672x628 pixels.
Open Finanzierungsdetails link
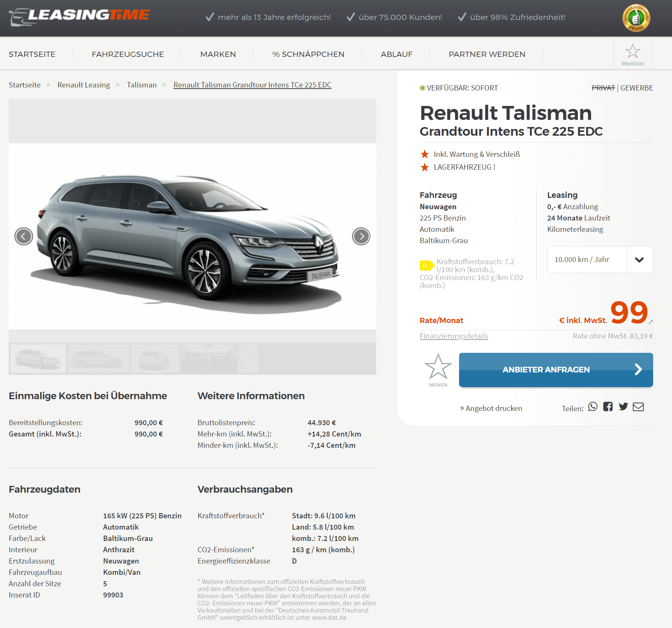(x=454, y=336)
